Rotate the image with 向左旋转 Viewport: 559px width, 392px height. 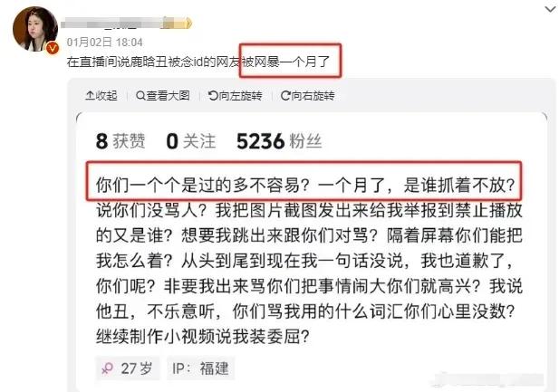pyautogui.click(x=236, y=95)
